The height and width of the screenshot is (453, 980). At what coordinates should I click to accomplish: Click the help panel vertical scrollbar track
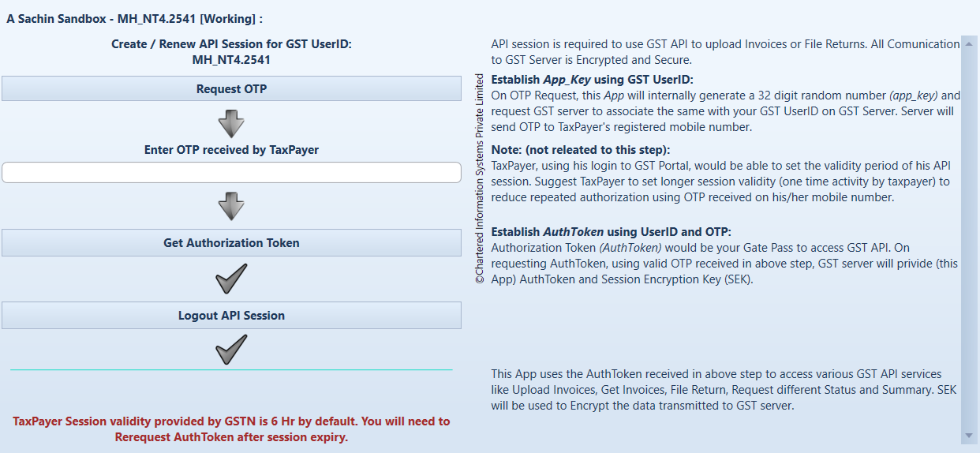tap(969, 237)
